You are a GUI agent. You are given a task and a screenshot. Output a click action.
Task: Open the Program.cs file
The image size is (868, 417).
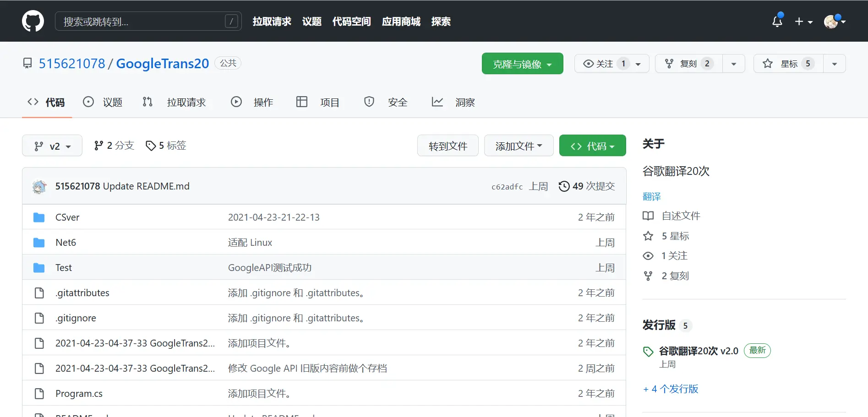pyautogui.click(x=79, y=394)
